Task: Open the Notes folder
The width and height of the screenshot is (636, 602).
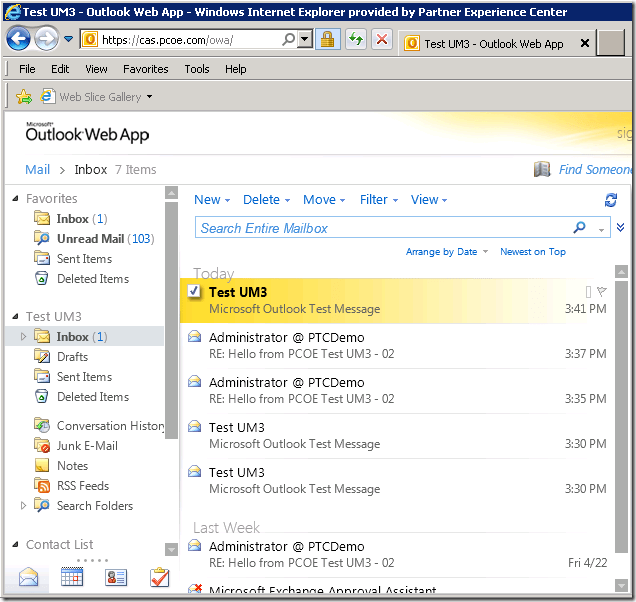Action: click(x=72, y=466)
